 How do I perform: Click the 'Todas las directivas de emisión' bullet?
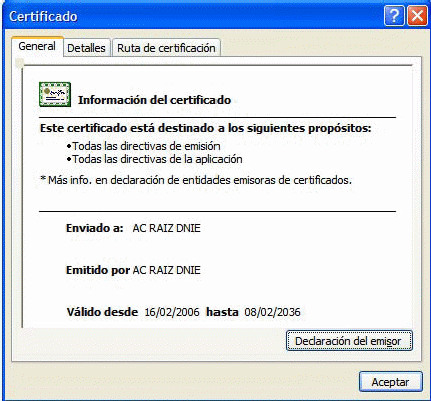tap(144, 146)
